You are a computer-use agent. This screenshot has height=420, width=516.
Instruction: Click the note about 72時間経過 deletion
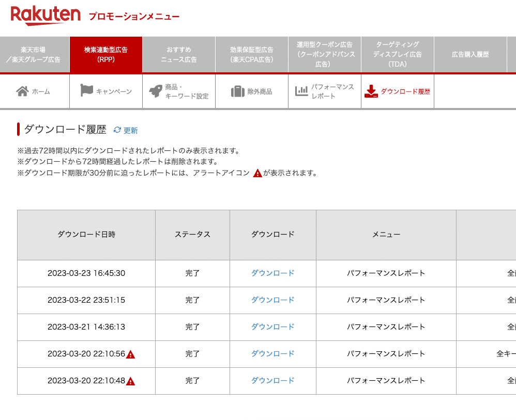point(118,162)
